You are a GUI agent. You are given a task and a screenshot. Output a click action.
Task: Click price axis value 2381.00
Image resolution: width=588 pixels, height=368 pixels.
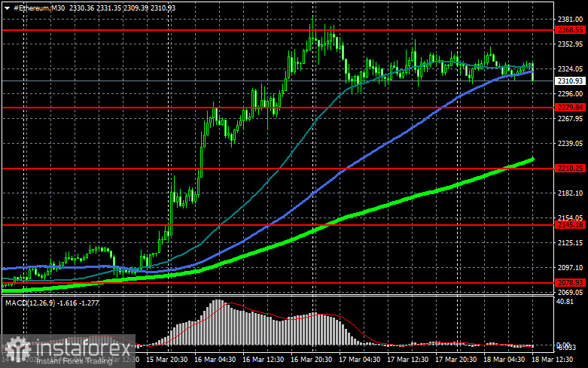(x=571, y=20)
